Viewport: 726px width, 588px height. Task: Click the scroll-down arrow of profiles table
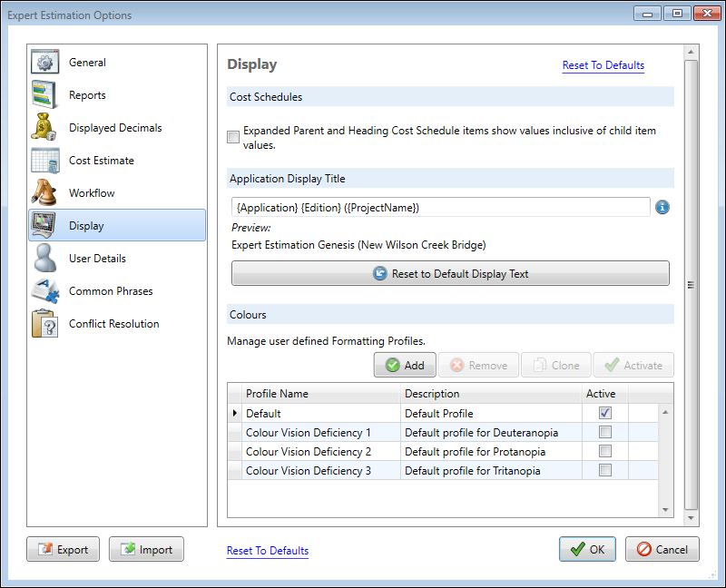[x=664, y=510]
